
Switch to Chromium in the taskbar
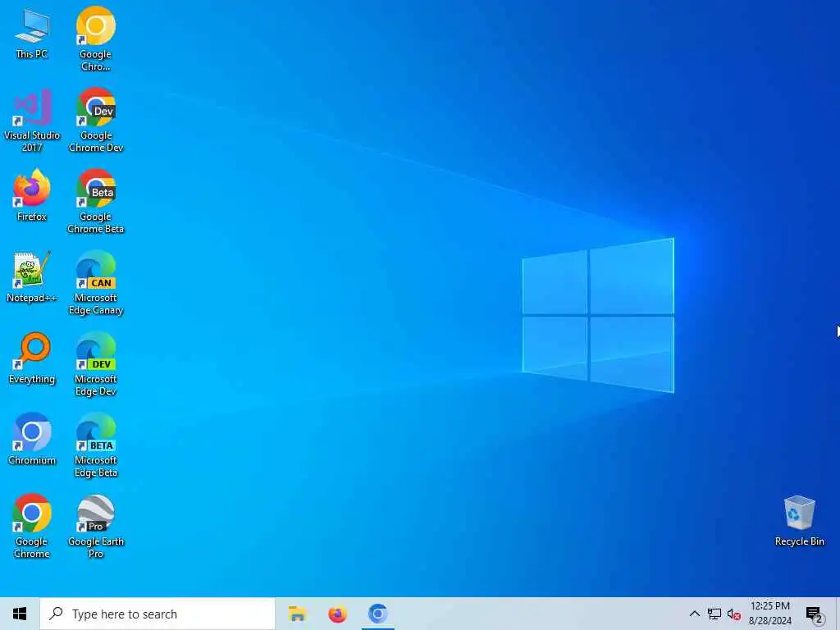click(x=377, y=614)
